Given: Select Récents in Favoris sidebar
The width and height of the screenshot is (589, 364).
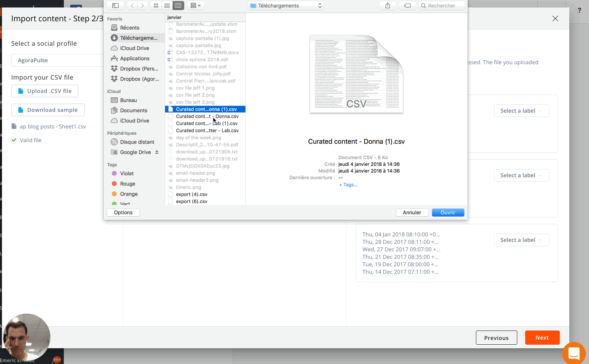Looking at the screenshot, I should (x=130, y=28).
